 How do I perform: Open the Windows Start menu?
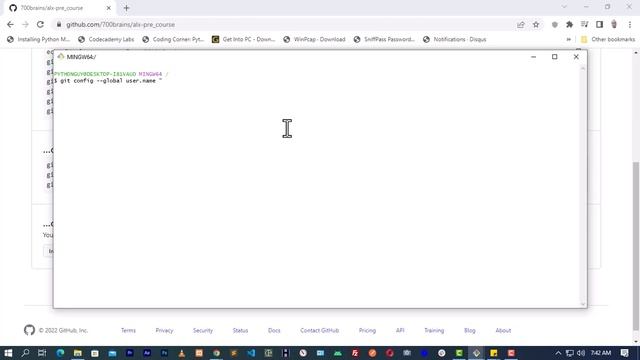tap(8, 353)
